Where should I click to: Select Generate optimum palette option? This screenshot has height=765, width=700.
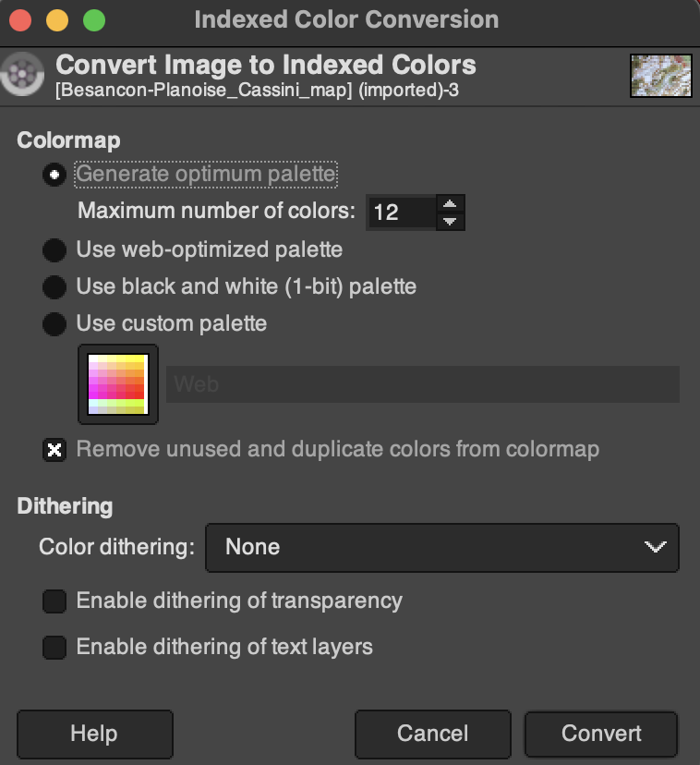click(54, 175)
